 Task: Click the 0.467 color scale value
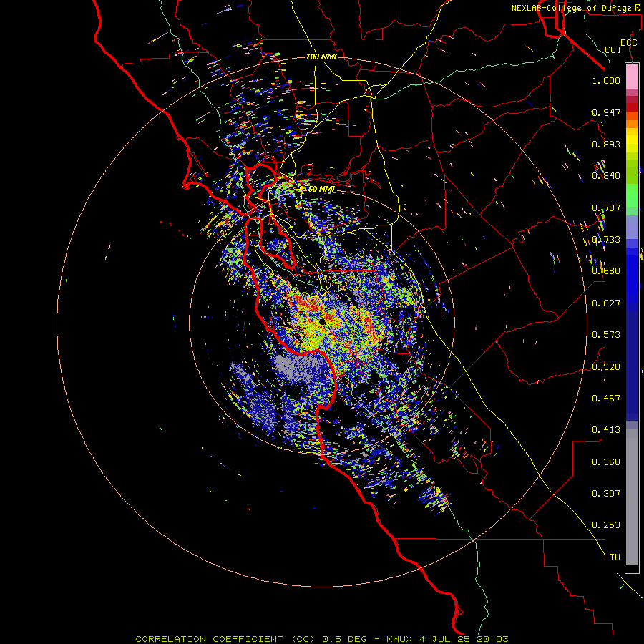coord(606,399)
